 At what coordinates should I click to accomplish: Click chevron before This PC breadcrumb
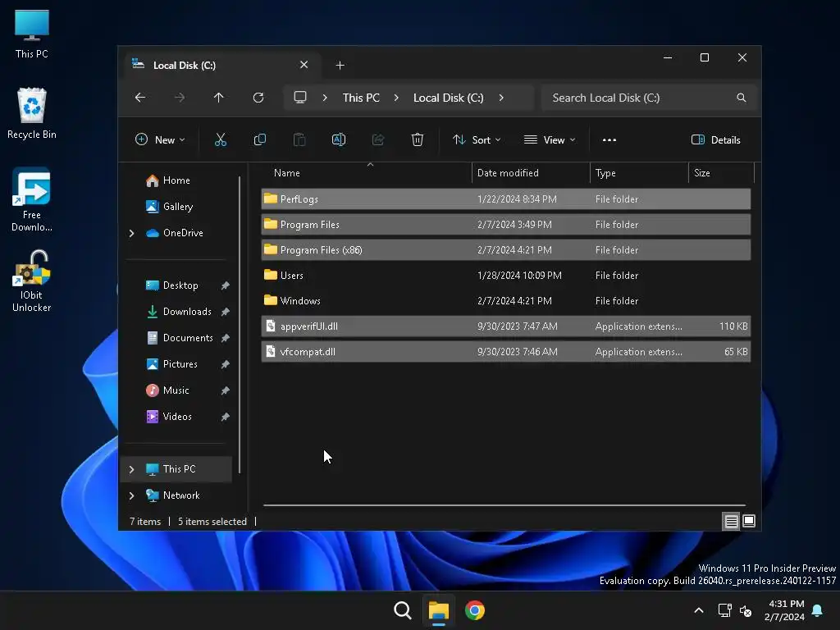pyautogui.click(x=325, y=98)
